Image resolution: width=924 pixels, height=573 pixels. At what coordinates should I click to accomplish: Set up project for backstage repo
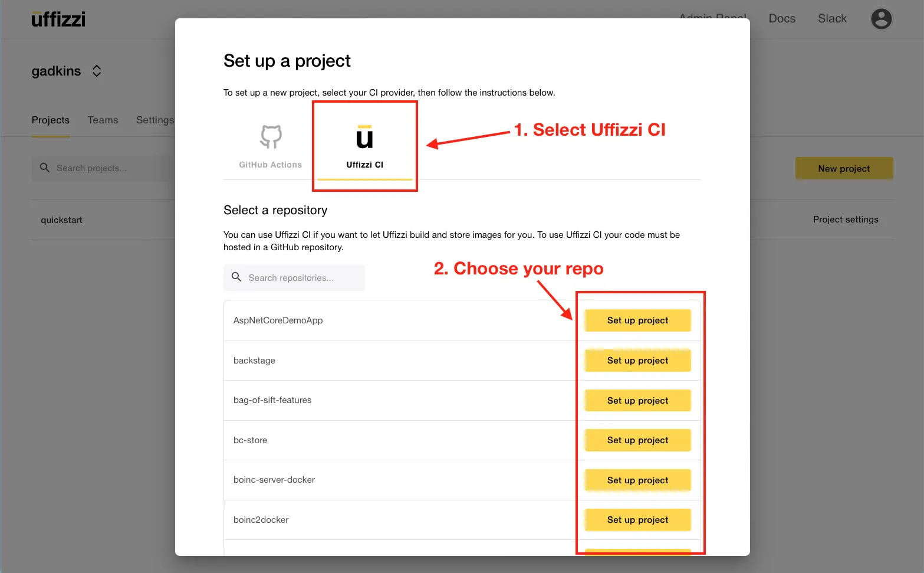click(637, 361)
